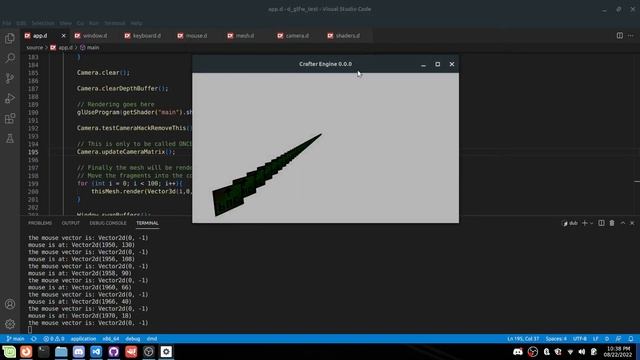Click the split editor right icon

[x=620, y=36]
